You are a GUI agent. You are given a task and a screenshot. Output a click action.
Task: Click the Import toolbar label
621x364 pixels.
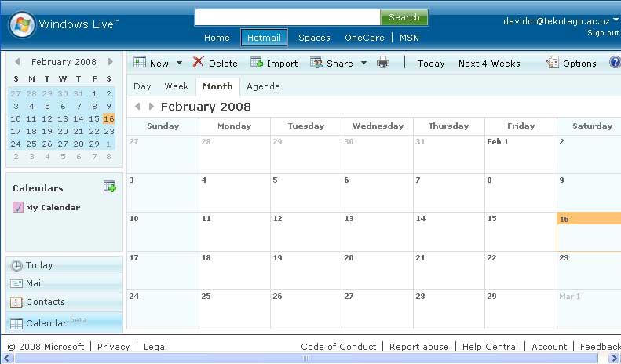pyautogui.click(x=282, y=64)
